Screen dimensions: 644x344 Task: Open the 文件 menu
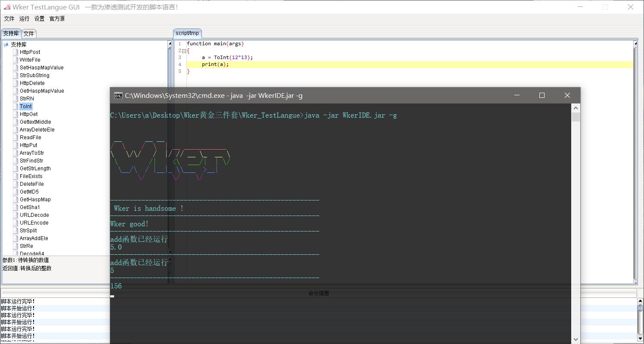coord(9,19)
